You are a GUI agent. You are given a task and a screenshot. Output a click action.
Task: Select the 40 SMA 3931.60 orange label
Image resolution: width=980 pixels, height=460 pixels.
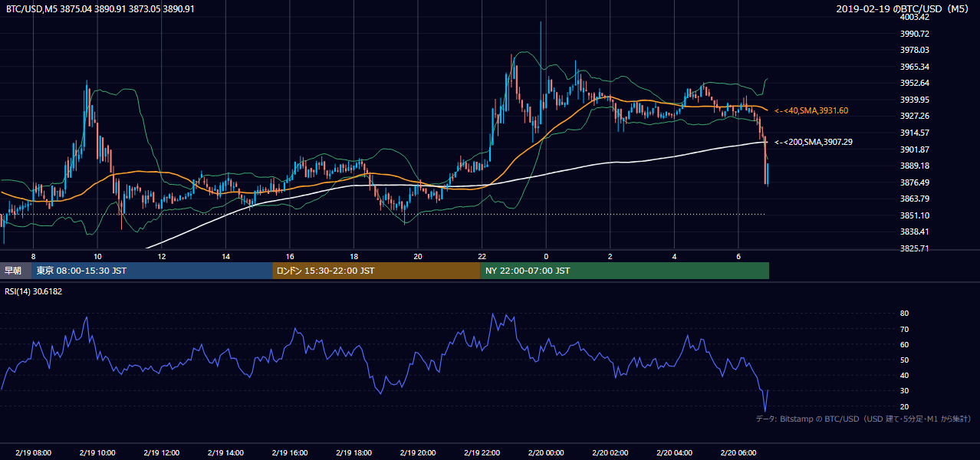click(811, 111)
